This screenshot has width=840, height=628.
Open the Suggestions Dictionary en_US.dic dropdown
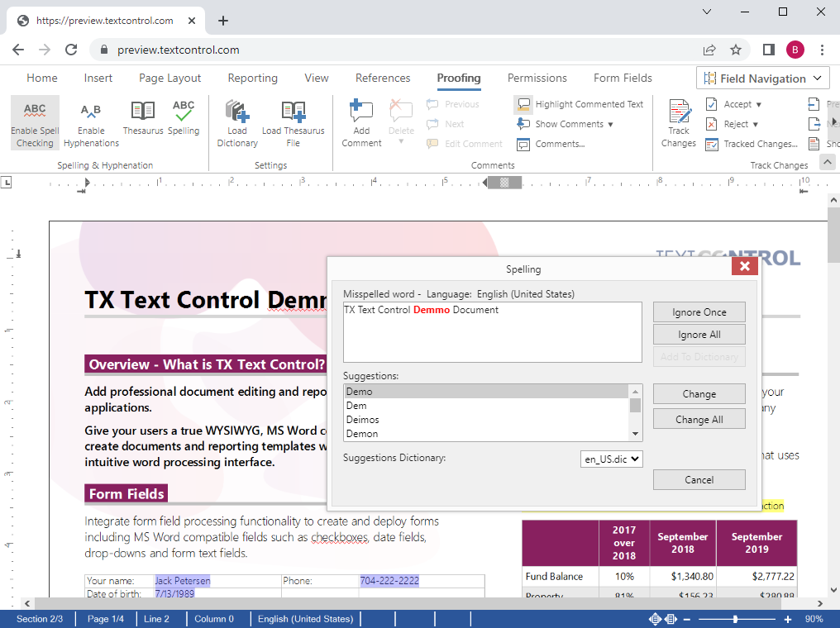pos(611,459)
